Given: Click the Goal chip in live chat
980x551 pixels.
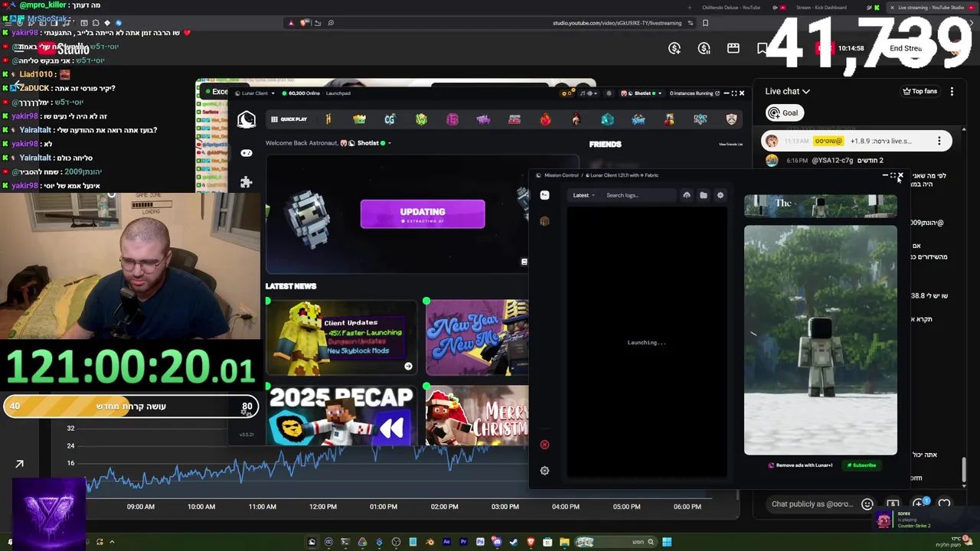Looking at the screenshot, I should 784,113.
